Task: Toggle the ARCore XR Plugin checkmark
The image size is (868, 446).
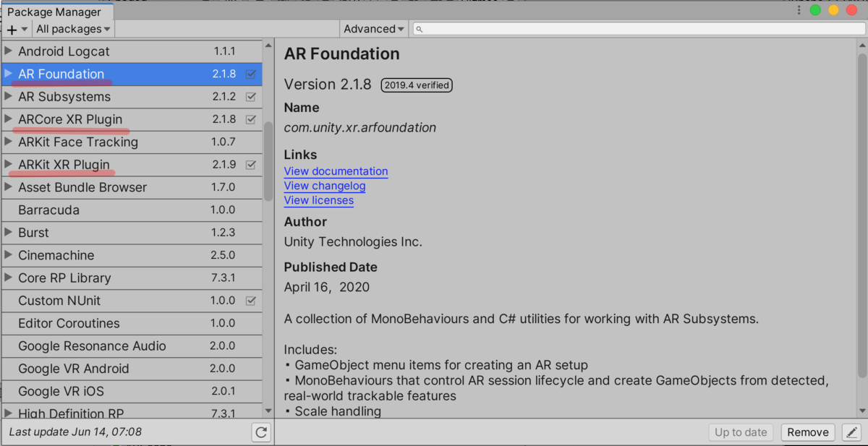Action: 251,119
